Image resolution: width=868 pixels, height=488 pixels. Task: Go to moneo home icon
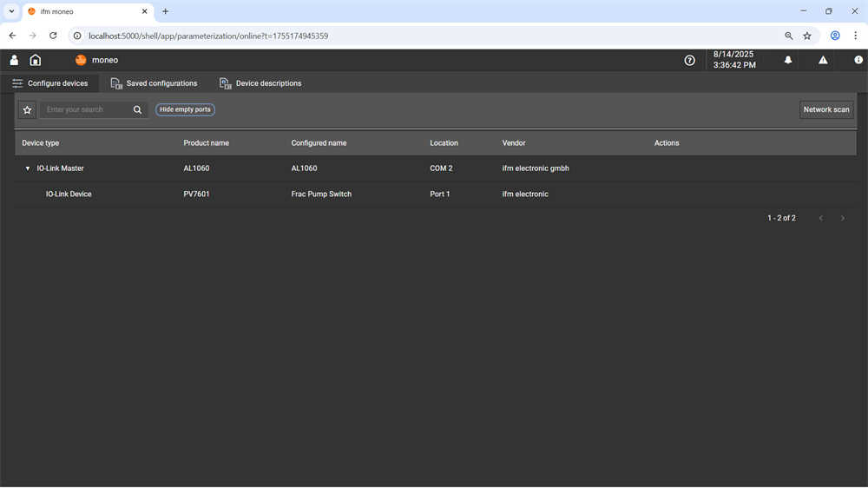click(36, 60)
